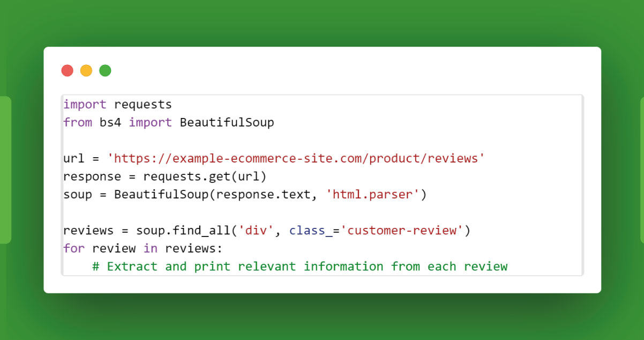The height and width of the screenshot is (340, 644).
Task: Click the example-ecommerce-site URL string
Action: 296,158
